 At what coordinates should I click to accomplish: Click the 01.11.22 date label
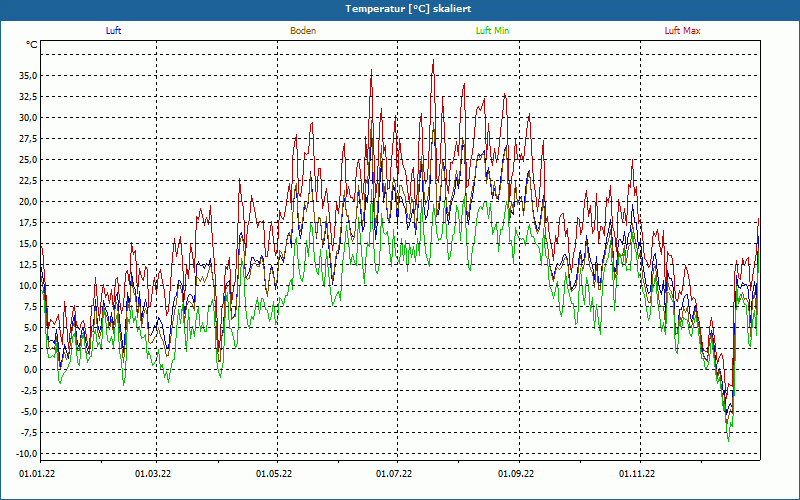[637, 474]
